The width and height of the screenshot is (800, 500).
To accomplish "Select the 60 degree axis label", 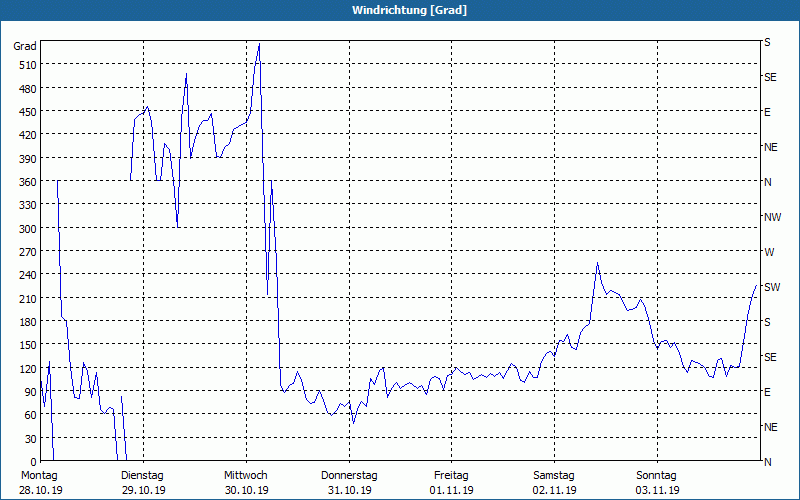I will 31,415.
